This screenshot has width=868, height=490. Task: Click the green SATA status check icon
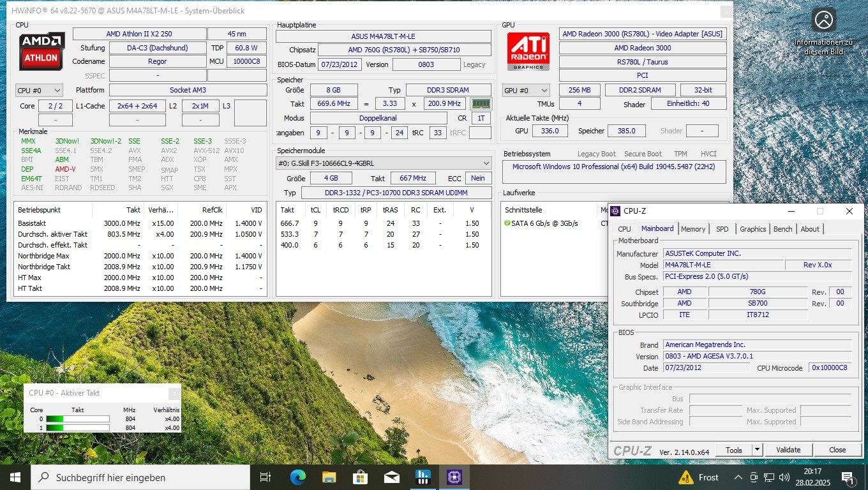pos(507,223)
